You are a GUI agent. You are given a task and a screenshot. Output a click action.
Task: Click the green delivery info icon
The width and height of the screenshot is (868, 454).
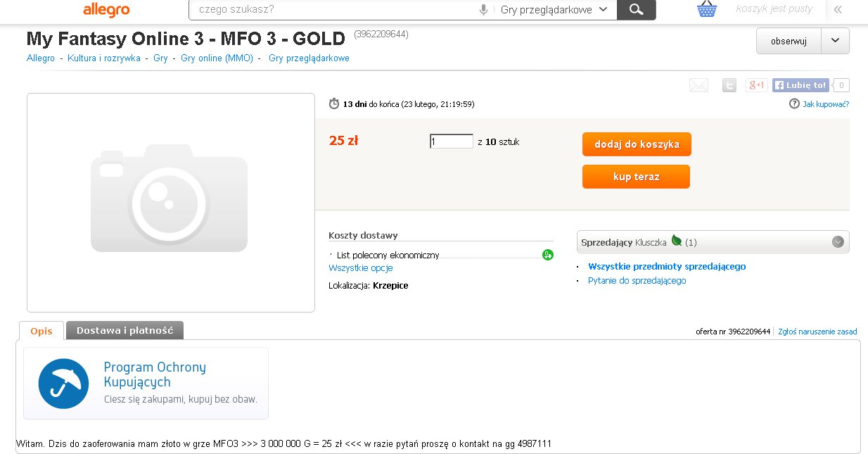[x=548, y=255]
